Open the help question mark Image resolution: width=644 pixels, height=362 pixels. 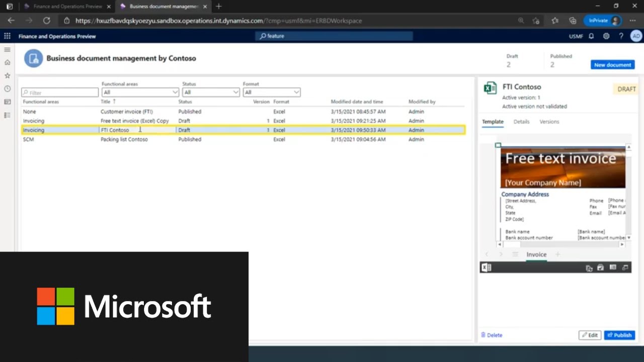621,36
